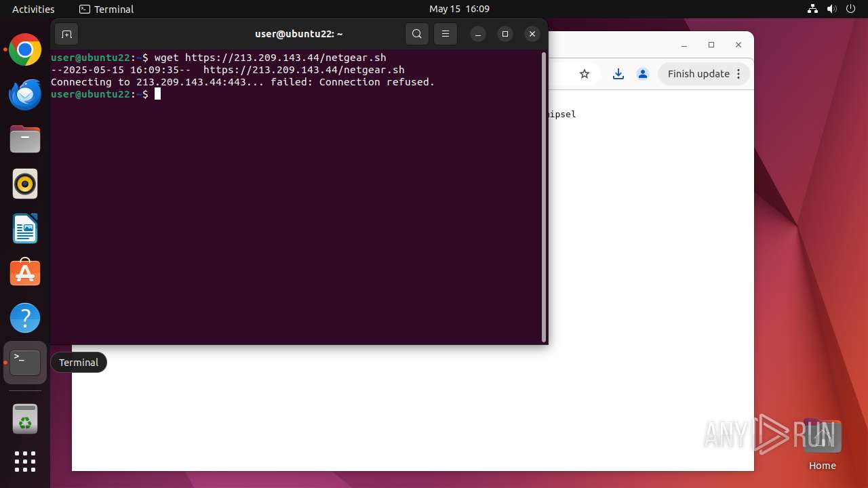The height and width of the screenshot is (488, 868).
Task: Open the Activities overview
Action: point(33,9)
